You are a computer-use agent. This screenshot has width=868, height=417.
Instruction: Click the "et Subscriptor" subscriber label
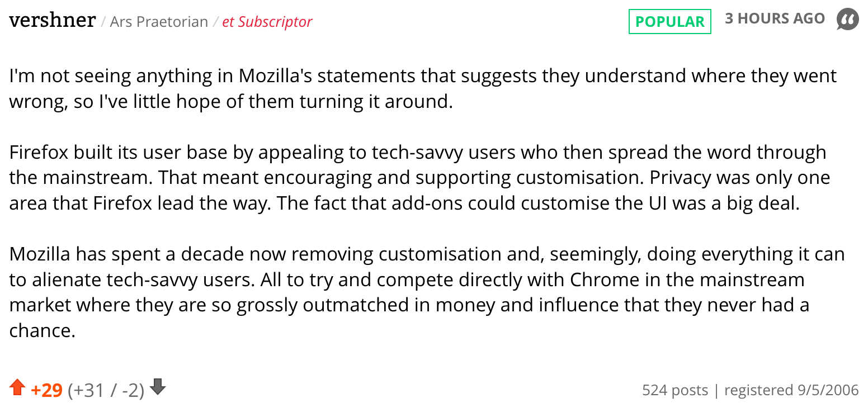[267, 22]
